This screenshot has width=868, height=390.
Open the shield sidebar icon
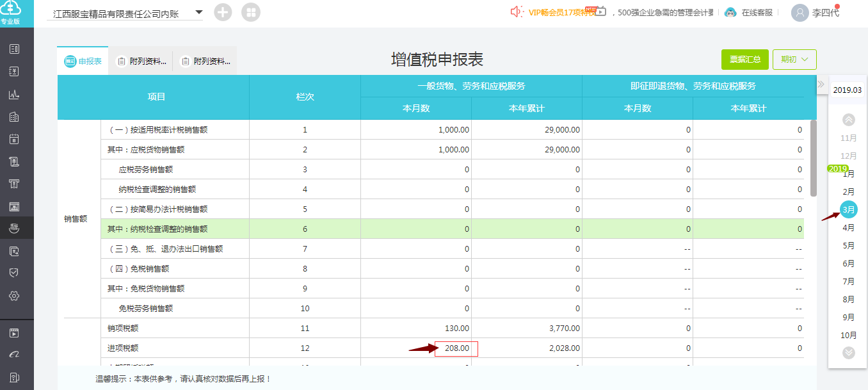coord(14,273)
